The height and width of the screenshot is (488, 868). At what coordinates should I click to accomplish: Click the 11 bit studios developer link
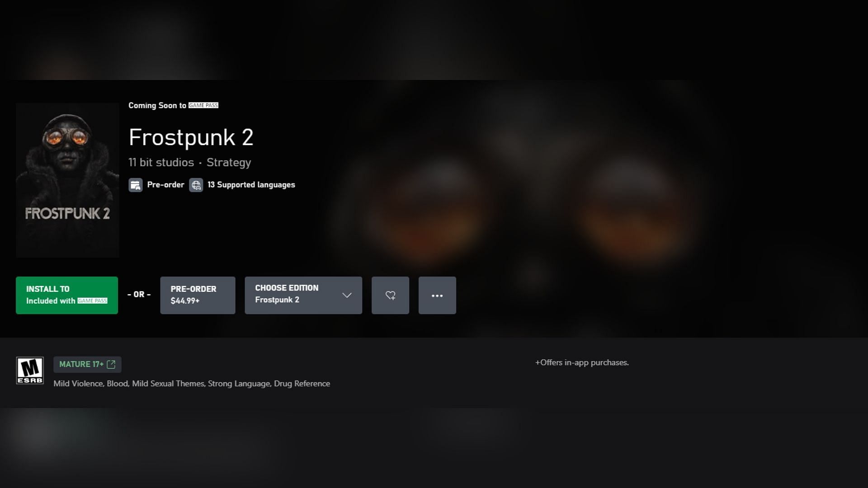tap(161, 162)
